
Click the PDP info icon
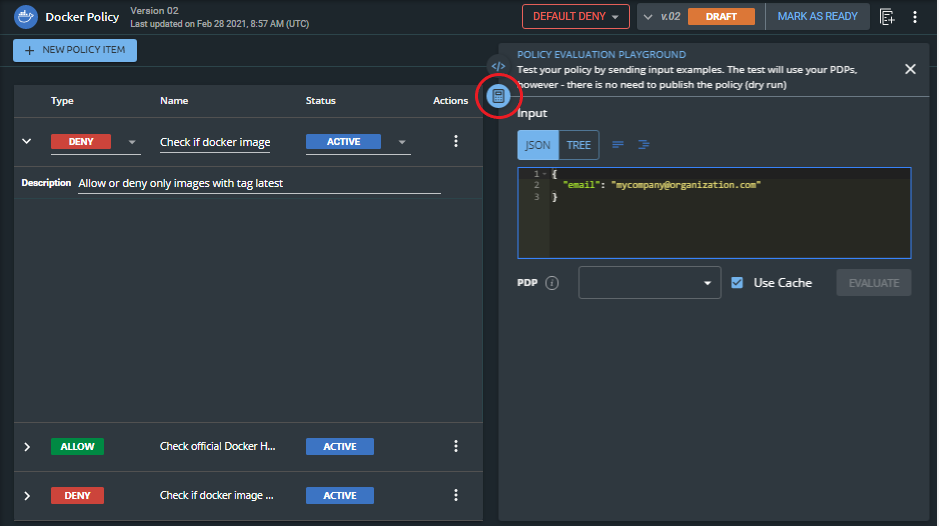552,283
